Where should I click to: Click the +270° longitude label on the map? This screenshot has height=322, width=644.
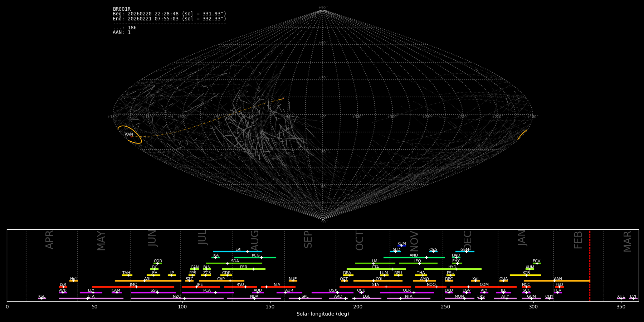click(x=426, y=117)
